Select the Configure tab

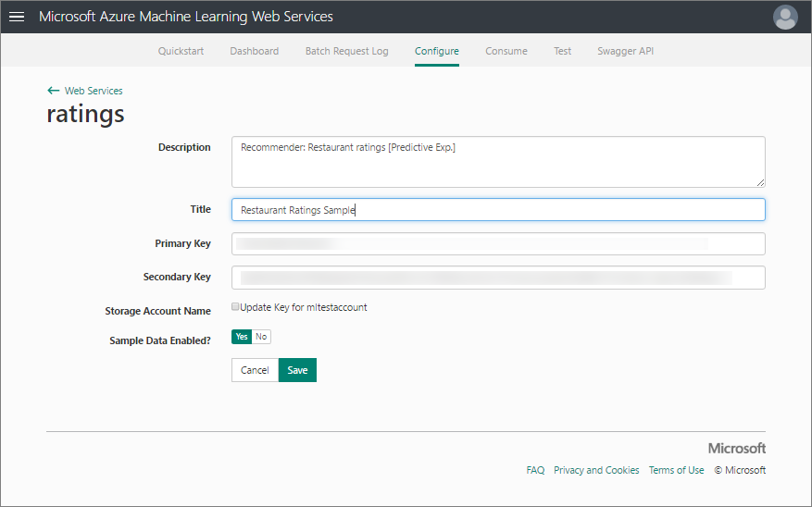click(436, 51)
